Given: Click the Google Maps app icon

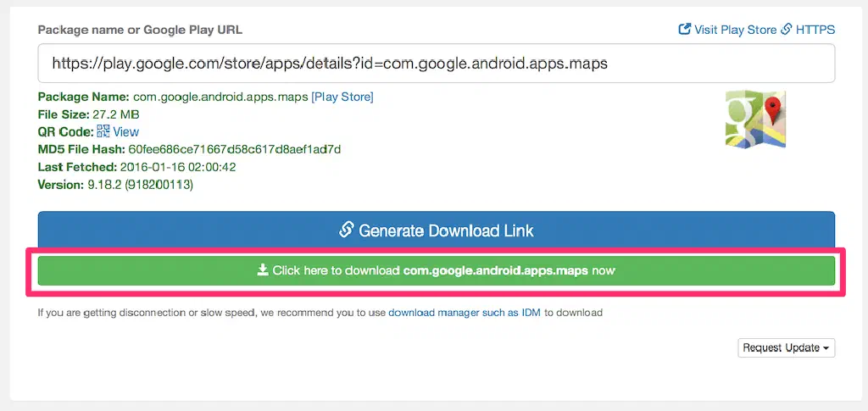Looking at the screenshot, I should point(750,119).
